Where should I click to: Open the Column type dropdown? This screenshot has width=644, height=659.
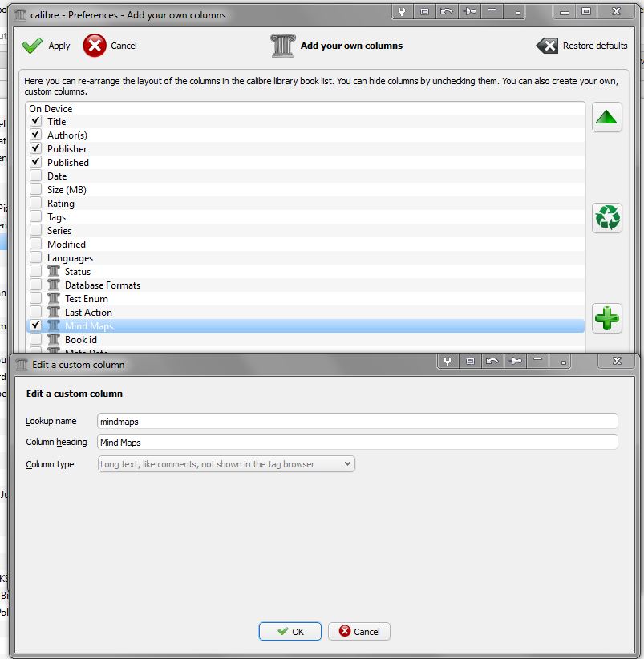click(226, 464)
